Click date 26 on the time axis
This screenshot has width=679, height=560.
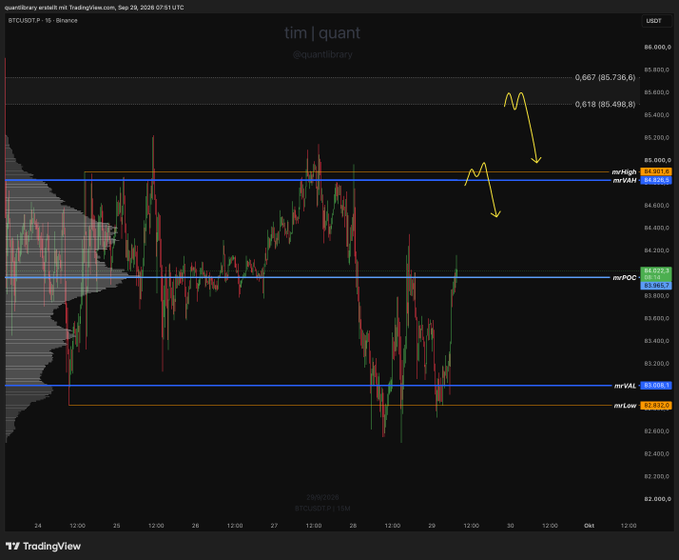195,525
